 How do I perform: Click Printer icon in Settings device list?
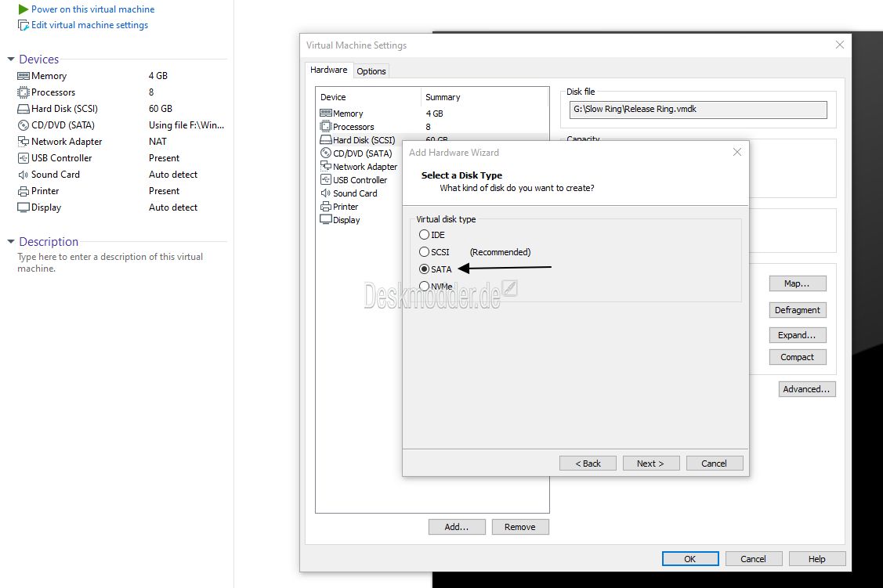tap(325, 207)
